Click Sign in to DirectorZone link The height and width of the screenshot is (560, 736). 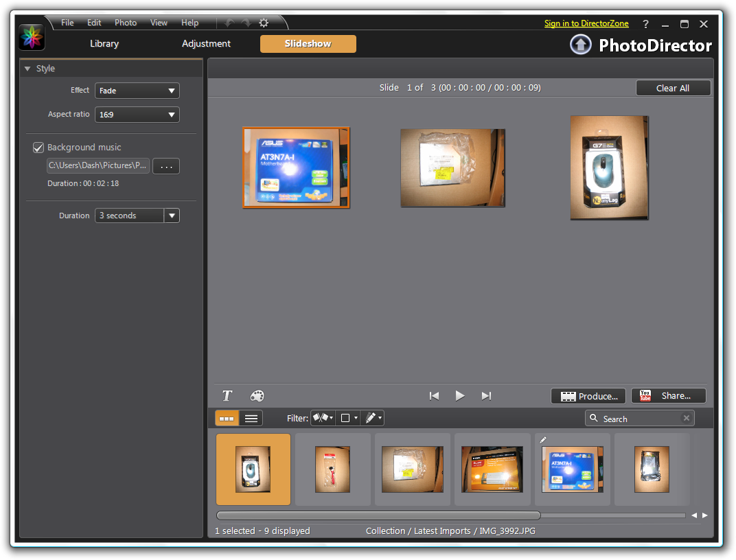586,23
